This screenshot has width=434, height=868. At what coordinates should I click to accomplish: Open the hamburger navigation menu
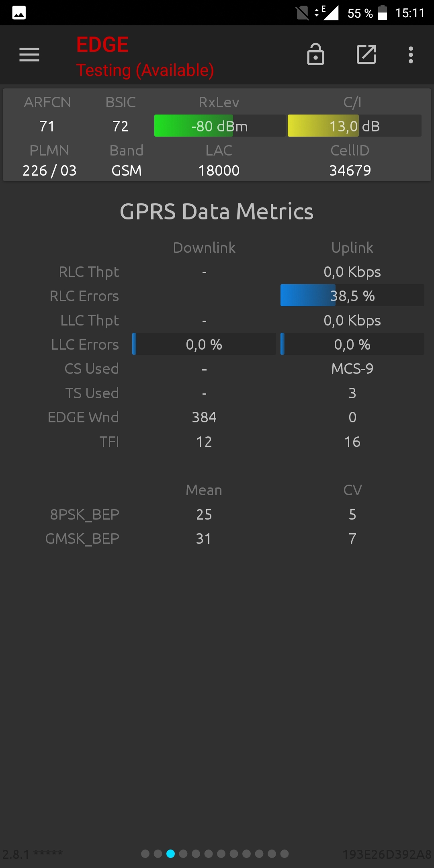click(29, 55)
